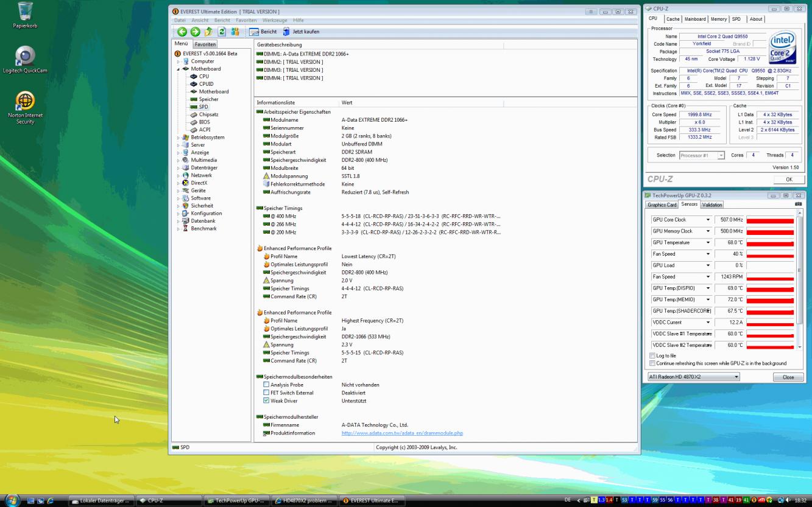Click OK button in CPU-Z
This screenshot has width=812, height=507.
coord(789,180)
